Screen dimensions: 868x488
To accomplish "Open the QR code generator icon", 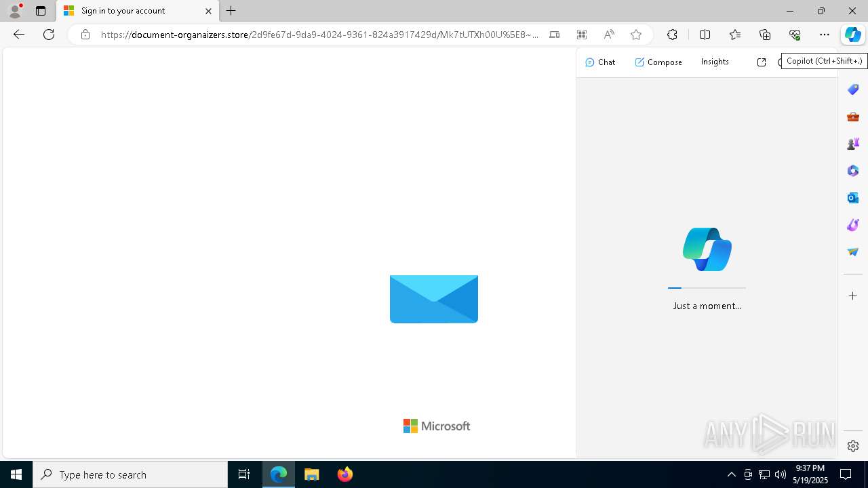I will [581, 35].
